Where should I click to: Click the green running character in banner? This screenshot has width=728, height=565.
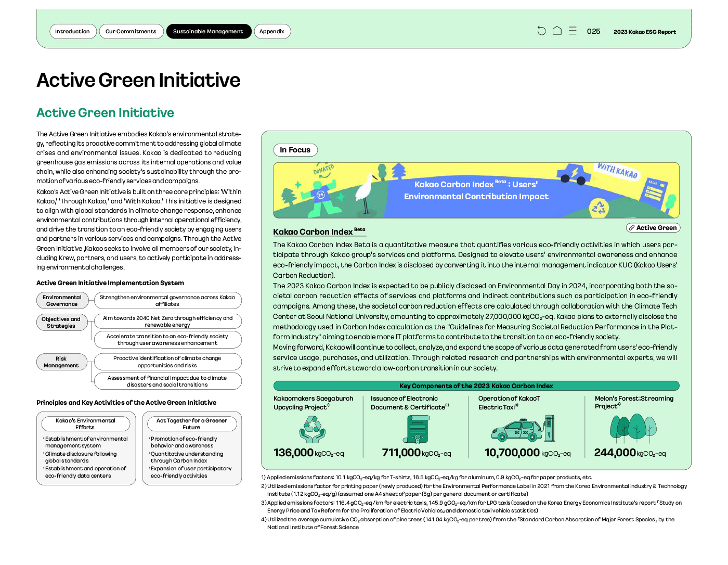tap(323, 196)
